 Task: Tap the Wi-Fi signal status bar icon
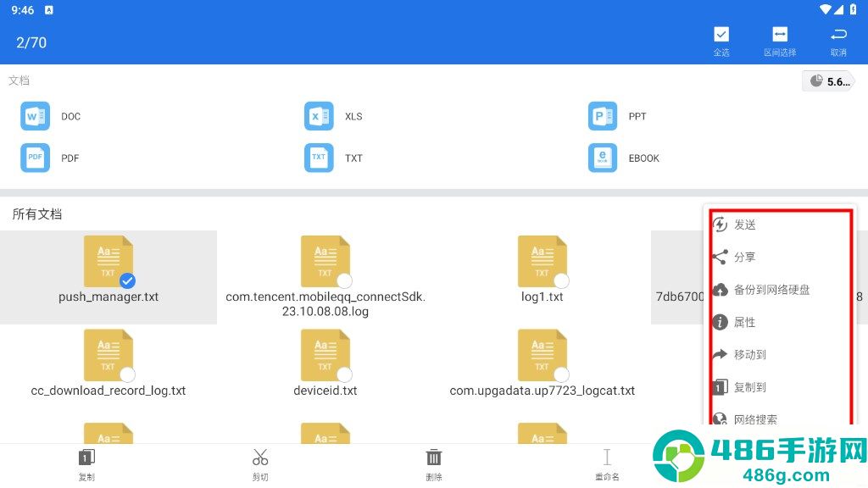(x=826, y=9)
